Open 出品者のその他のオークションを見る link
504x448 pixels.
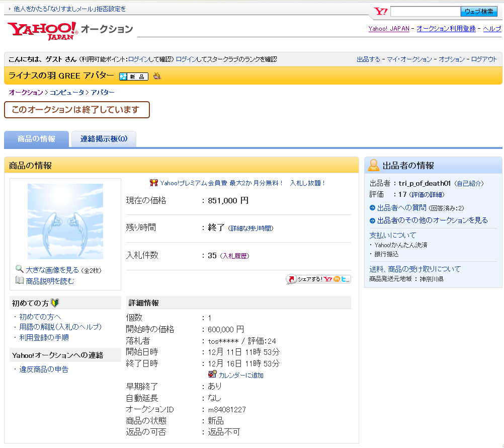pos(432,220)
